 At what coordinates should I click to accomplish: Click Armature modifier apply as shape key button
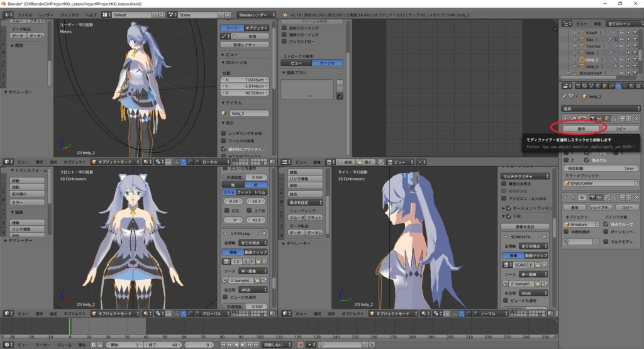pyautogui.click(x=601, y=208)
